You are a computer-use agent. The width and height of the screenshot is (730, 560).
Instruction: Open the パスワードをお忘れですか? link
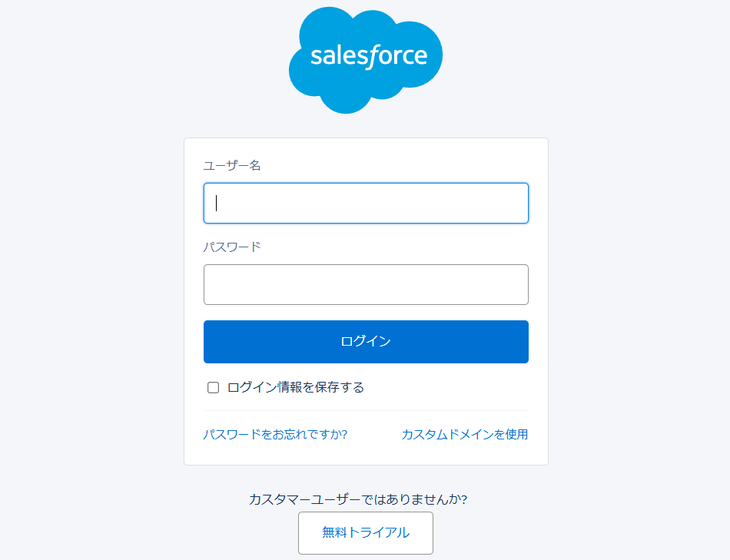point(275,434)
